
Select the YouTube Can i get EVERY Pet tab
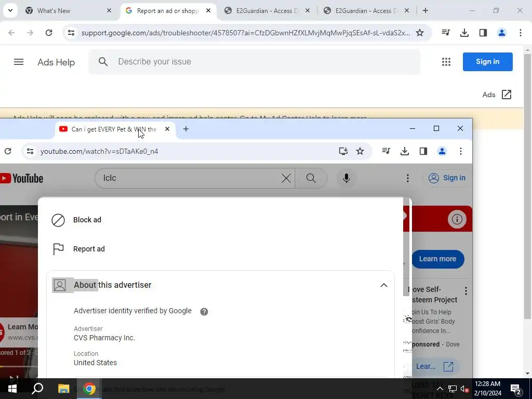coord(114,129)
